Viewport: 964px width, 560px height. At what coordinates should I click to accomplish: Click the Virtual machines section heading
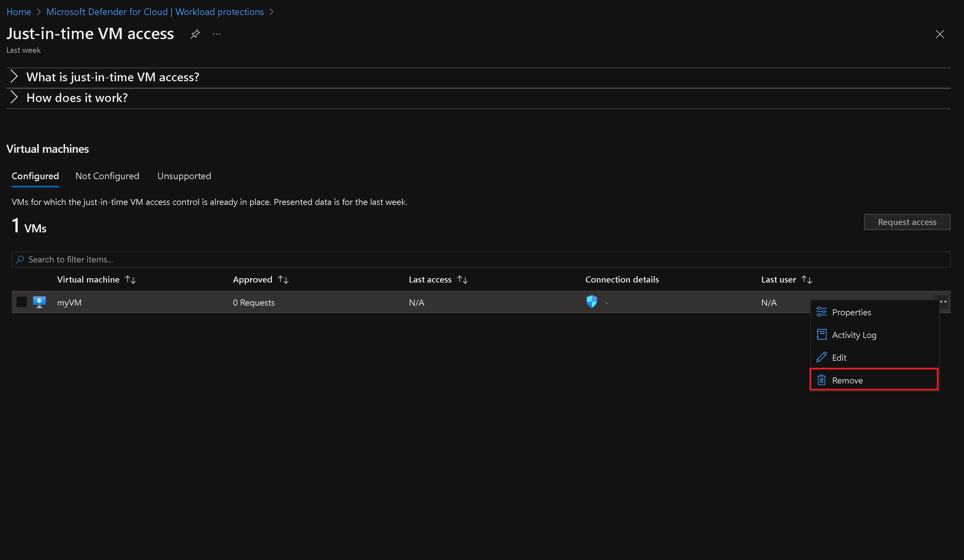(x=47, y=149)
